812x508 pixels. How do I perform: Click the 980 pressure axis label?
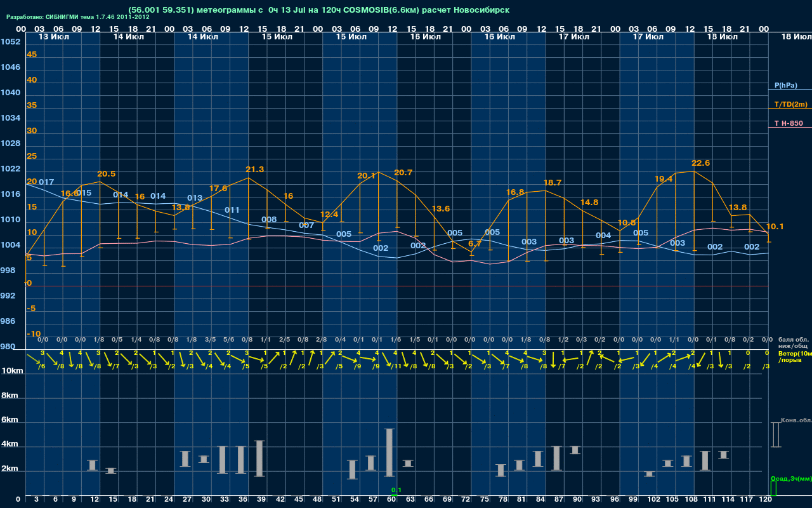pos(8,347)
